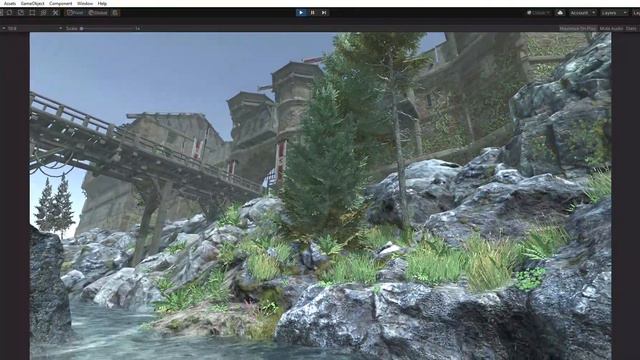Pause the running game
640x360 pixels.
(313, 13)
